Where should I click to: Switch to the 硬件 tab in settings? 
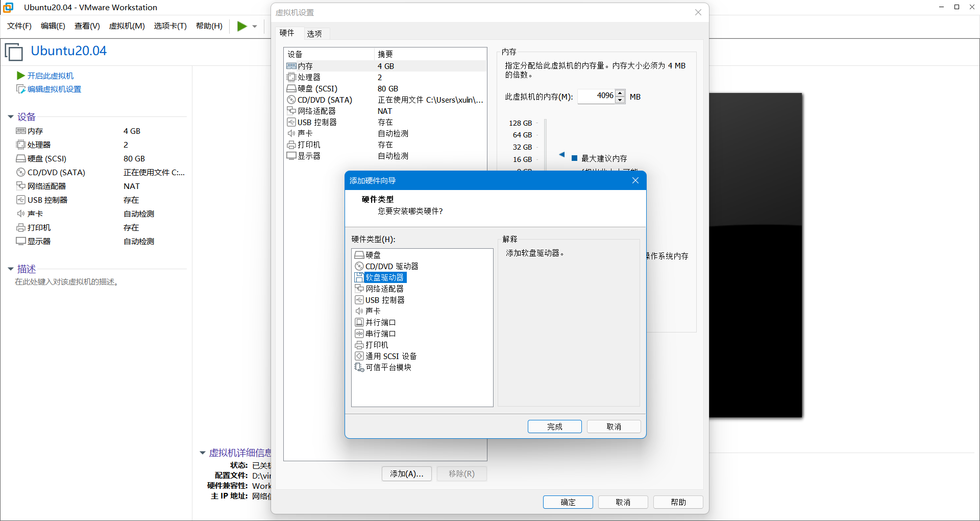[287, 33]
